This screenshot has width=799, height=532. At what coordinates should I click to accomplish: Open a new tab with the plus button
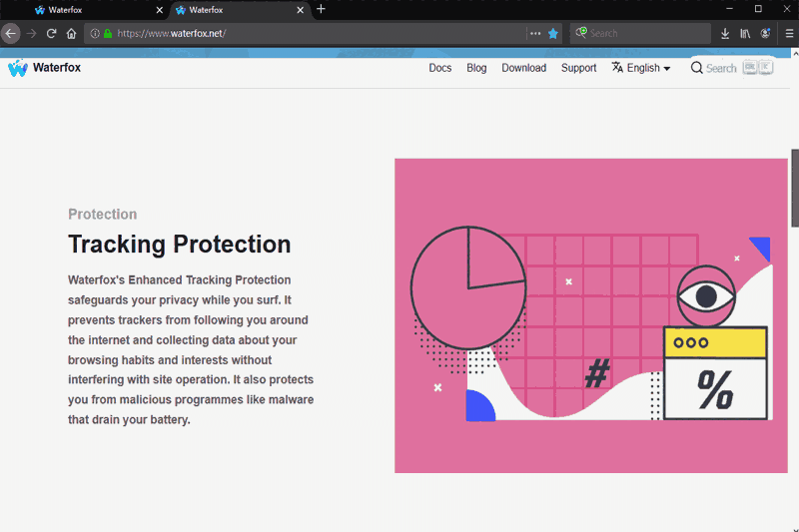[x=321, y=9]
